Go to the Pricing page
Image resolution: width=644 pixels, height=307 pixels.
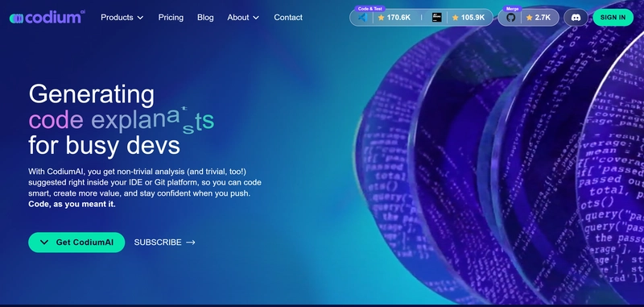171,17
